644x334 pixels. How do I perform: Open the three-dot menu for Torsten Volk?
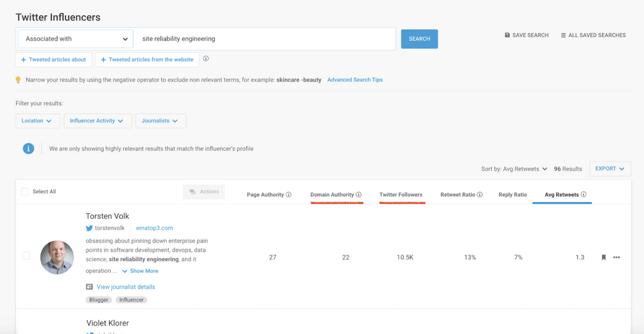616,257
